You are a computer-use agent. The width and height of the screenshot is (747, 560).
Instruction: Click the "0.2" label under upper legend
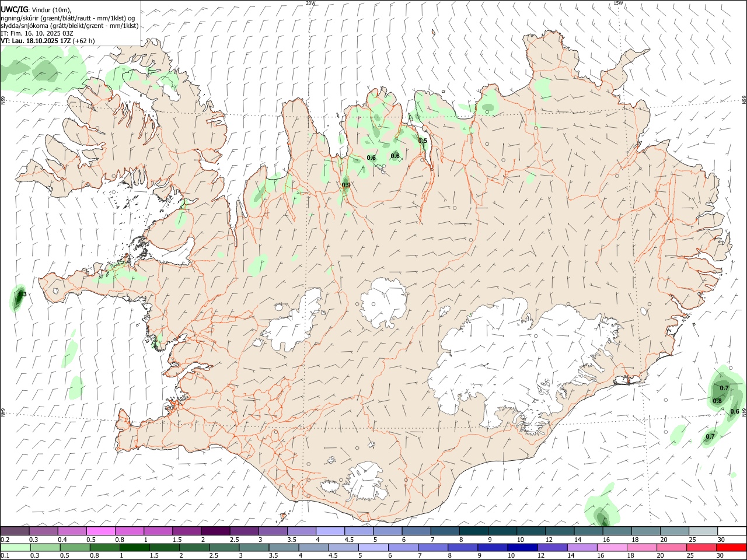pyautogui.click(x=5, y=540)
